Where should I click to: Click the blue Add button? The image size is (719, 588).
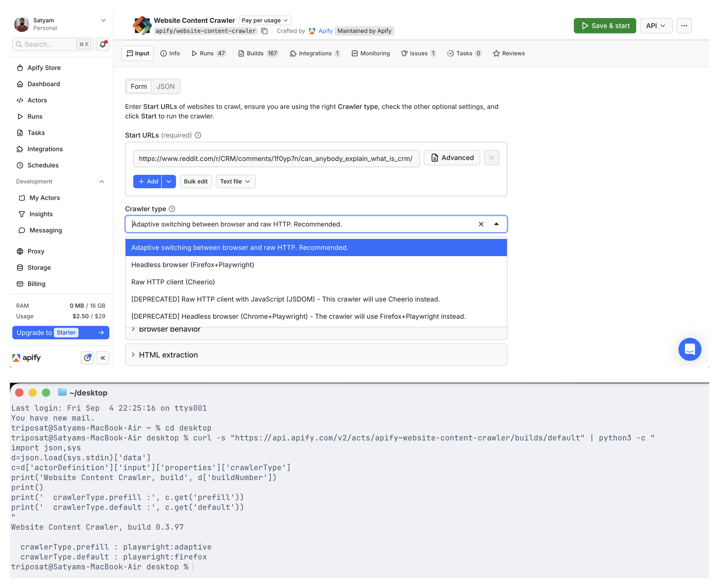coord(147,181)
